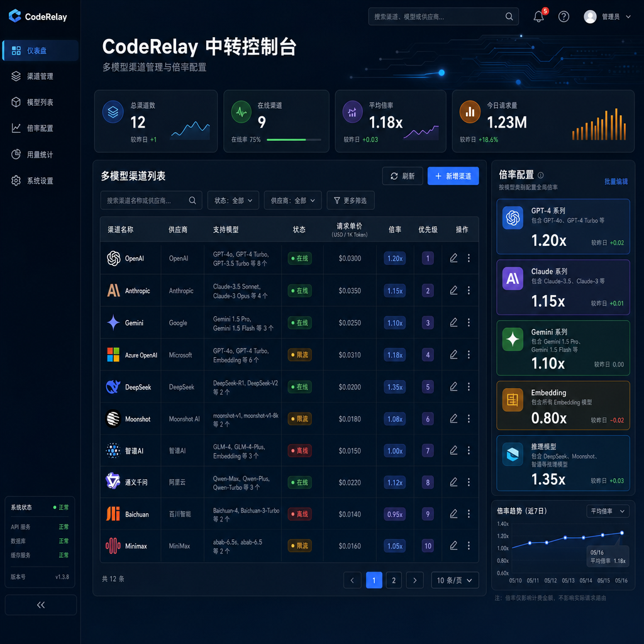Open more actions for 智谱AI row
The width and height of the screenshot is (644, 644).
click(469, 450)
